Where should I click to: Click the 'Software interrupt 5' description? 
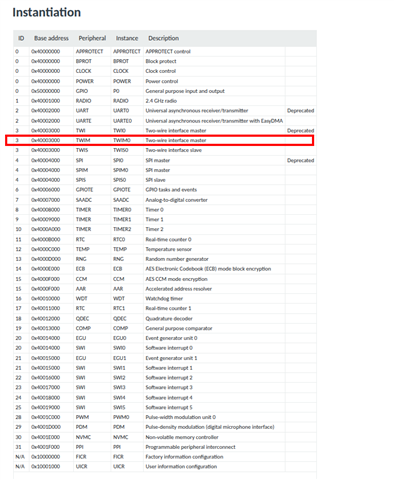coord(169,407)
